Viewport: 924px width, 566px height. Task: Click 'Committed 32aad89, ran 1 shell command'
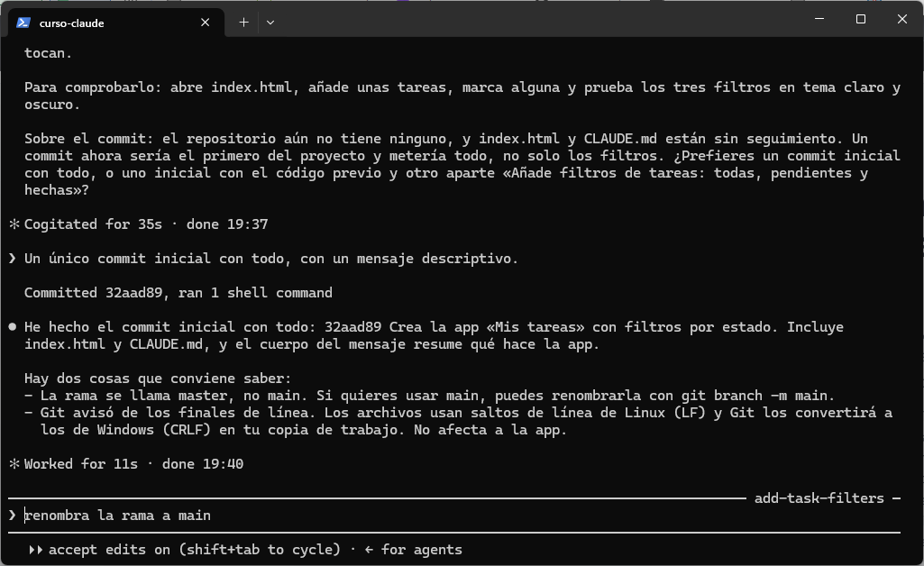(x=178, y=293)
